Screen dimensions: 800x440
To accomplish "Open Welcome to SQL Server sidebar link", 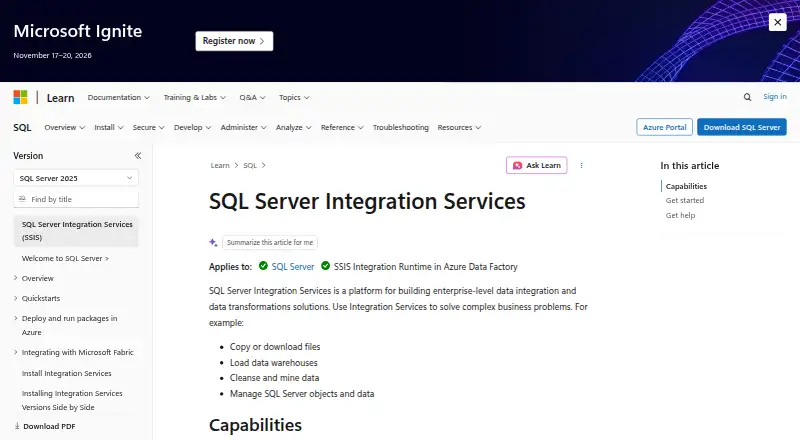I will [x=65, y=258].
